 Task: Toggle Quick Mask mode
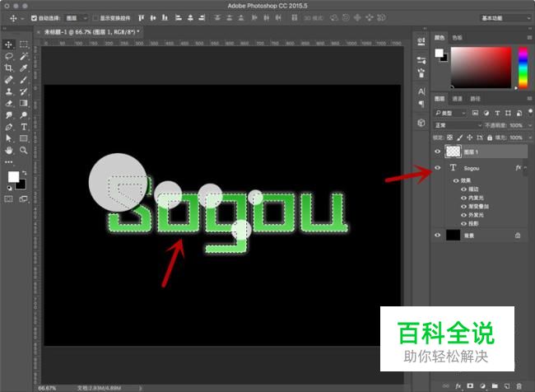(x=8, y=198)
